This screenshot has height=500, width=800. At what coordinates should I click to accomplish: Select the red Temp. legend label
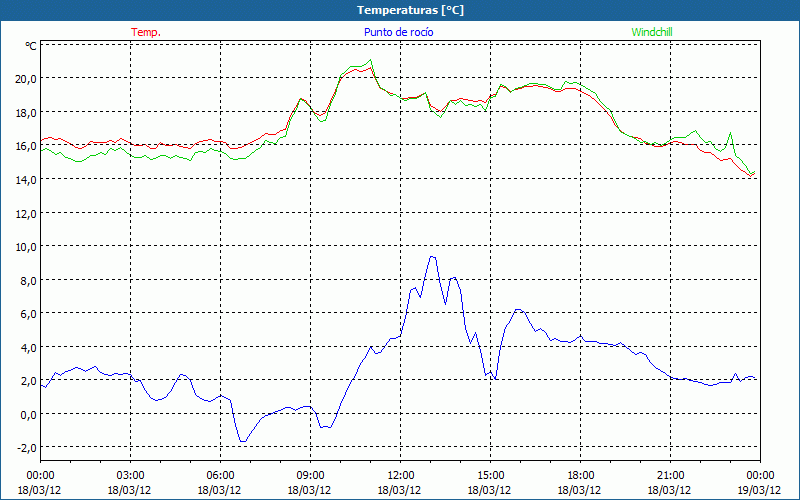click(x=146, y=32)
